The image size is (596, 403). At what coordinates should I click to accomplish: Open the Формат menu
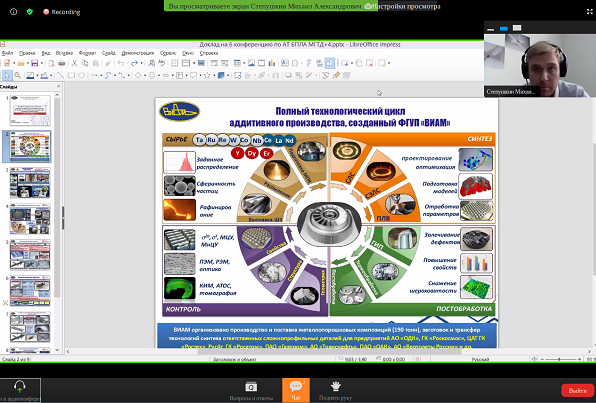[87, 53]
